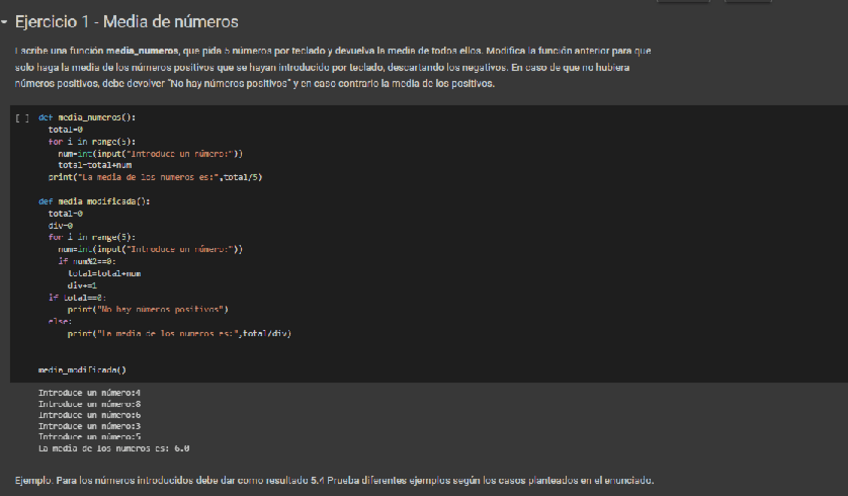Click the output result line showing 6.0

pyautogui.click(x=113, y=448)
